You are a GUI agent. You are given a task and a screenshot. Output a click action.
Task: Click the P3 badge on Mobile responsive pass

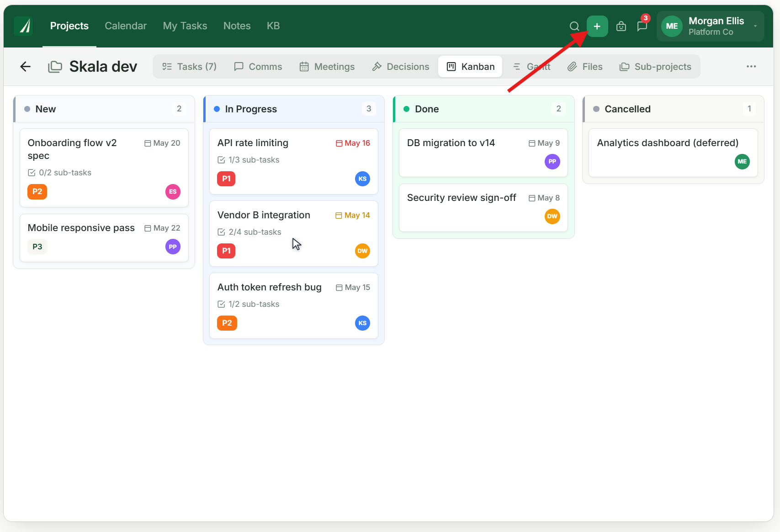click(37, 247)
